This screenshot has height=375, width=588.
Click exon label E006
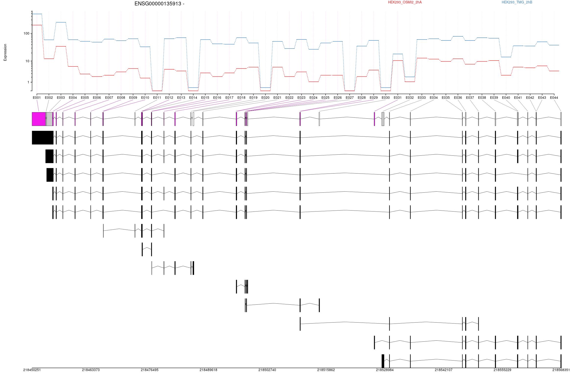(97, 98)
